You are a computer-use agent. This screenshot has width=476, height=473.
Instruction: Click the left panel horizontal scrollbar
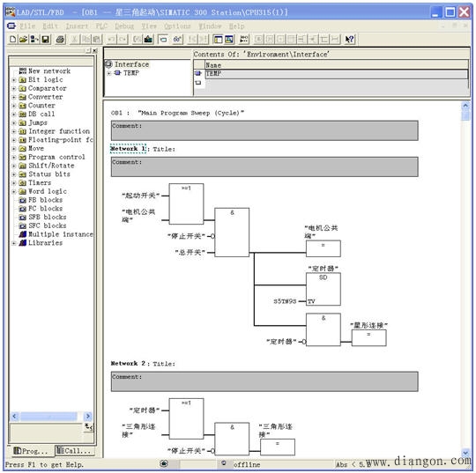click(51, 416)
